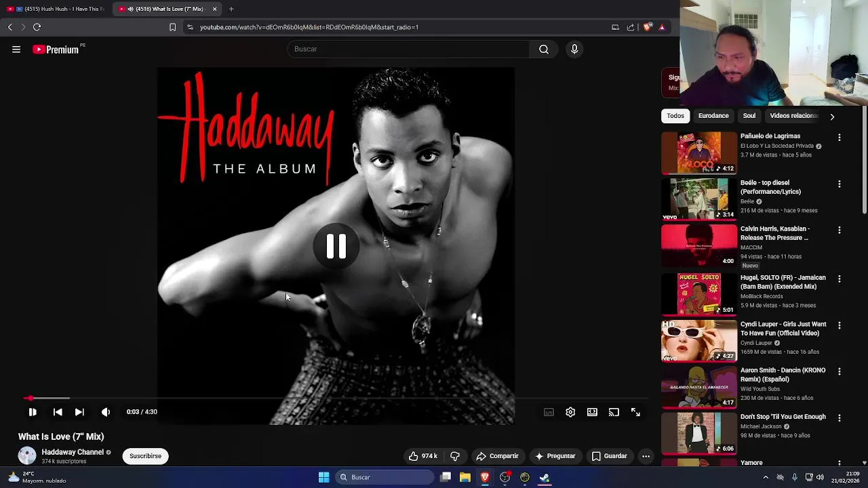The width and height of the screenshot is (868, 488).
Task: Open Pañuelo de Lagrimas video thumbnail
Action: click(699, 152)
